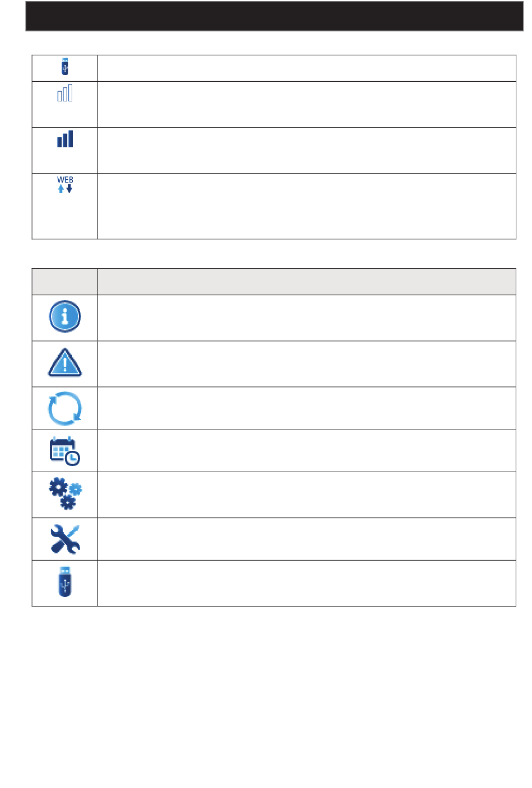Image resolution: width=532 pixels, height=788 pixels.
Task: Open the blue information circle icon
Action: coord(65,316)
